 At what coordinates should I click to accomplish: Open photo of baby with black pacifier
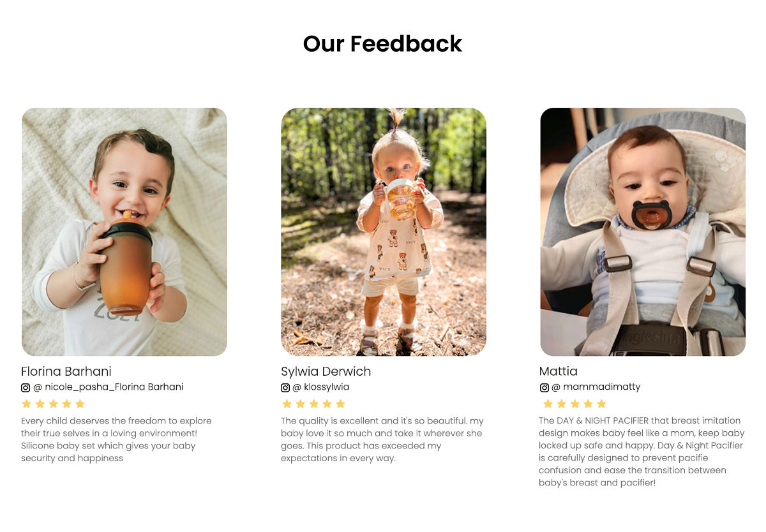point(643,232)
